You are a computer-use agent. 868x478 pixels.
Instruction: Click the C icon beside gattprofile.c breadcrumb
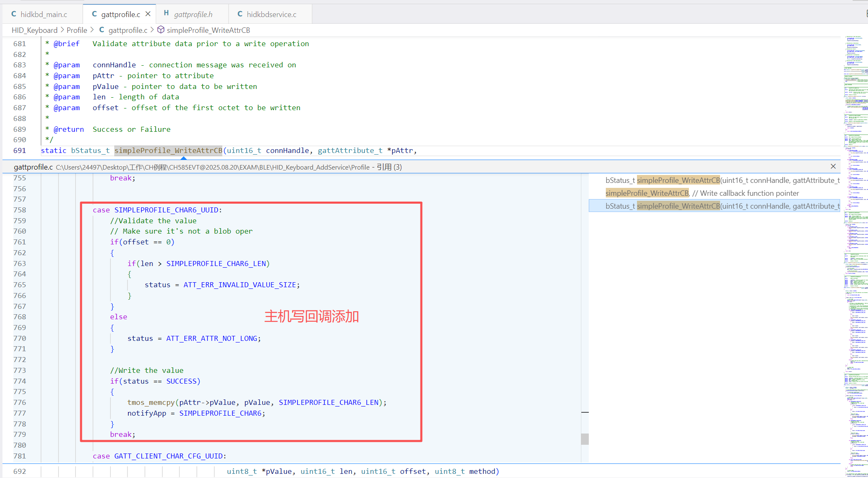click(102, 30)
